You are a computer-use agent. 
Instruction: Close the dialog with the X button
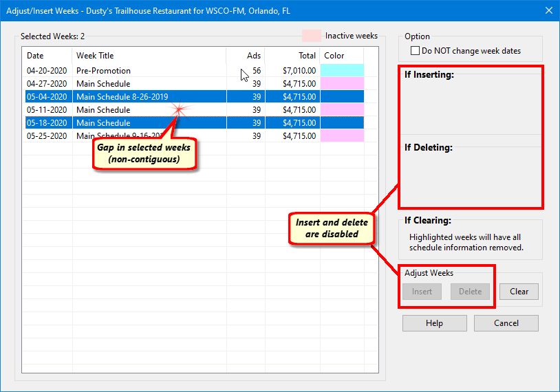click(548, 10)
